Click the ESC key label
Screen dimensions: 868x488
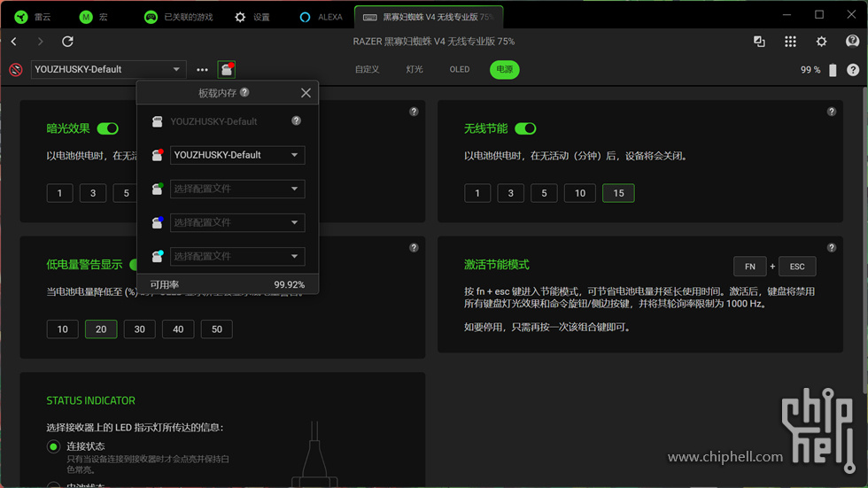point(797,267)
